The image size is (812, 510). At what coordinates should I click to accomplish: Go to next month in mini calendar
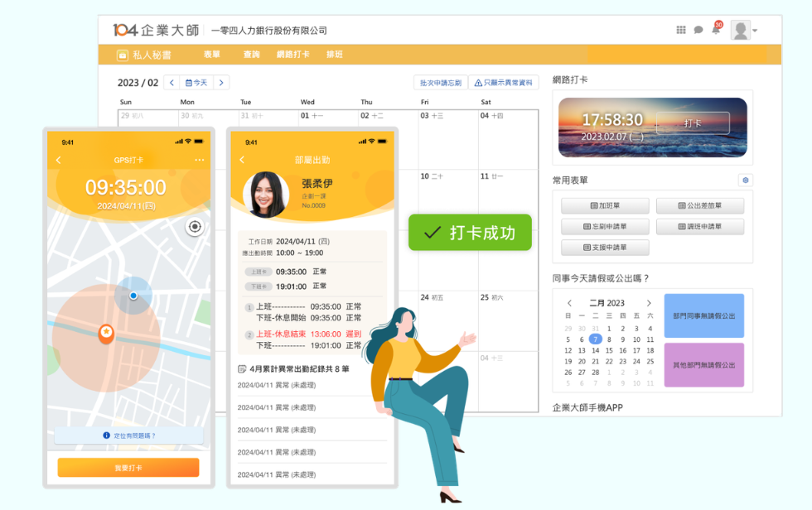pyautogui.click(x=649, y=303)
